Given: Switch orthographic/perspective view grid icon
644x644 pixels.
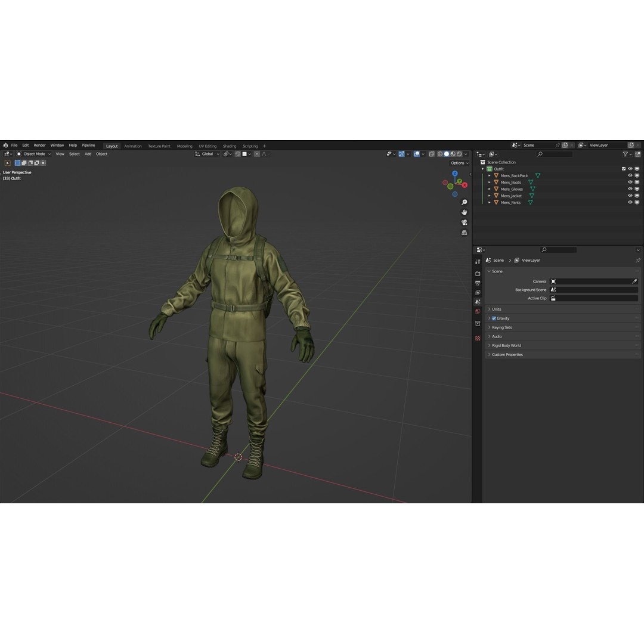Looking at the screenshot, I should [x=465, y=233].
